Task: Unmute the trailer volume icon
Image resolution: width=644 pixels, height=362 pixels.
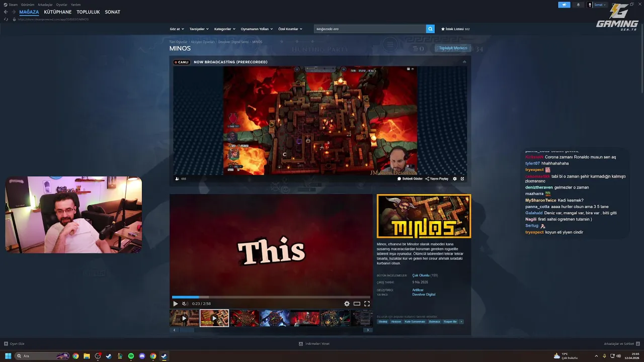Action: click(x=185, y=304)
